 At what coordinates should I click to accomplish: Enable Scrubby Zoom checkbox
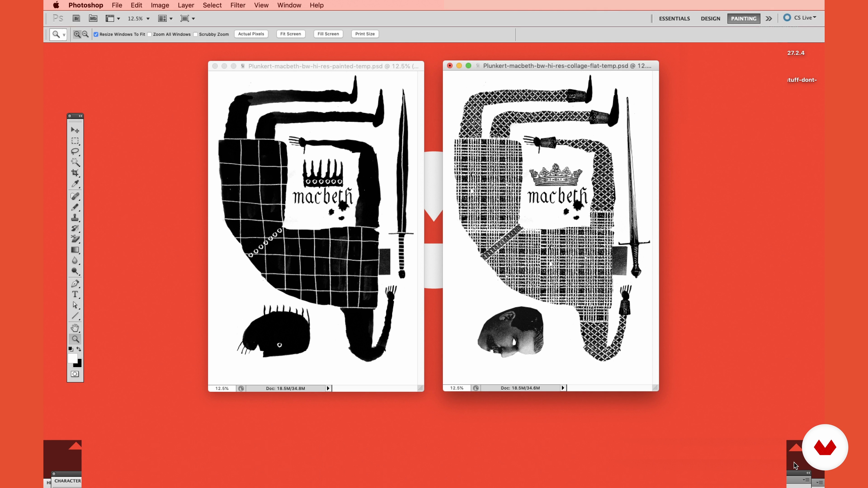point(196,34)
